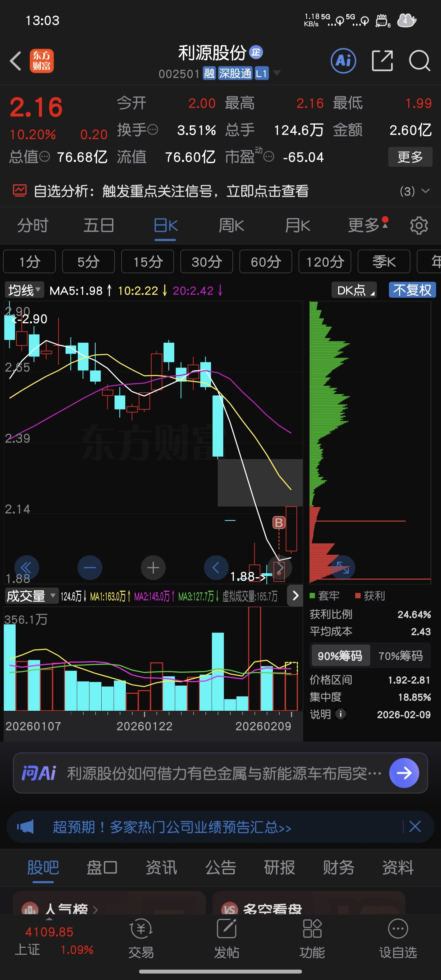Switch to 分时 tab
441x980 pixels.
[x=33, y=226]
